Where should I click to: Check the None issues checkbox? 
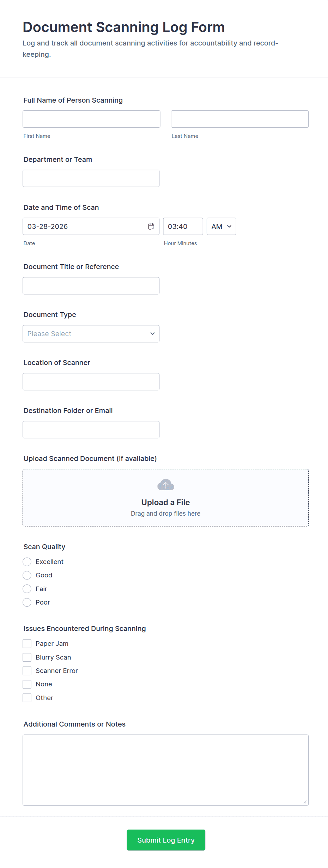coord(27,684)
